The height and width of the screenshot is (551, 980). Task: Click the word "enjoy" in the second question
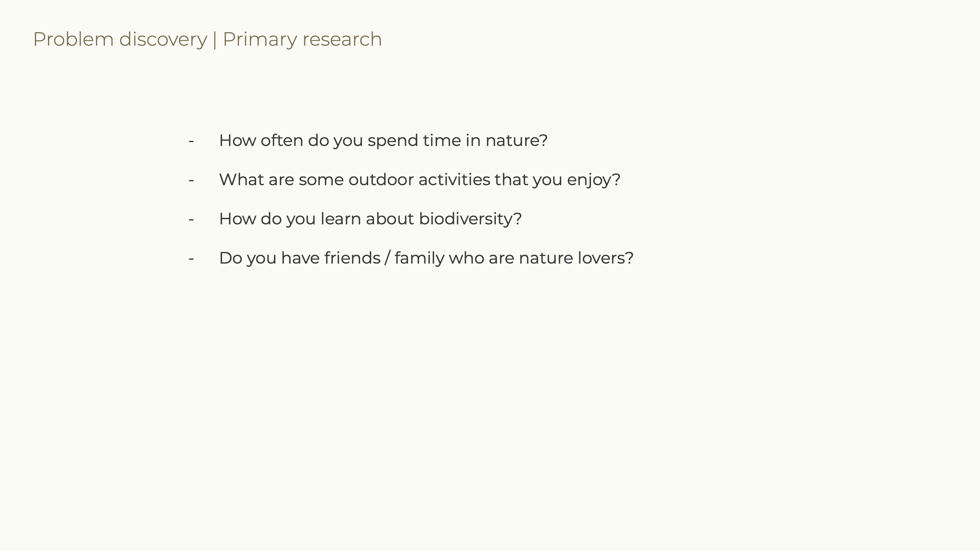point(589,180)
